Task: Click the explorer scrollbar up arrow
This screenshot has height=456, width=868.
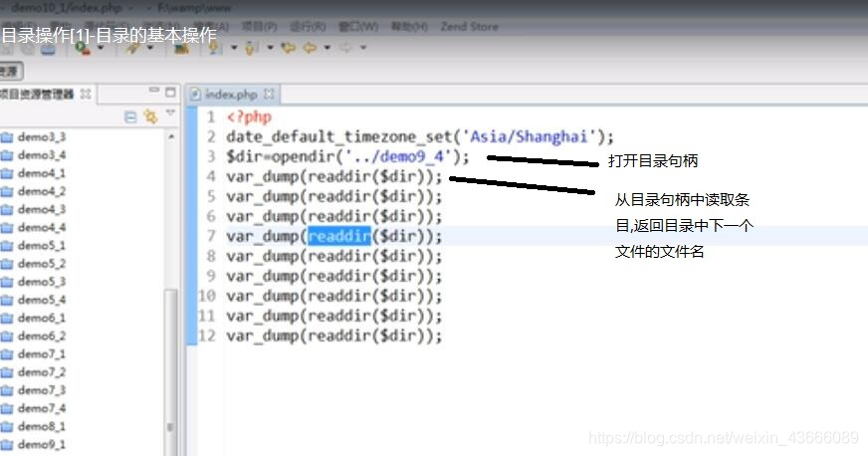Action: [171, 136]
